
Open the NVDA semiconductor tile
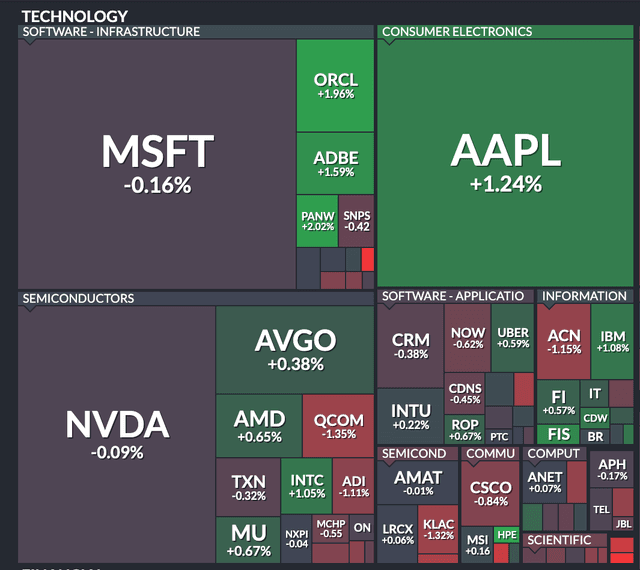coord(117,433)
